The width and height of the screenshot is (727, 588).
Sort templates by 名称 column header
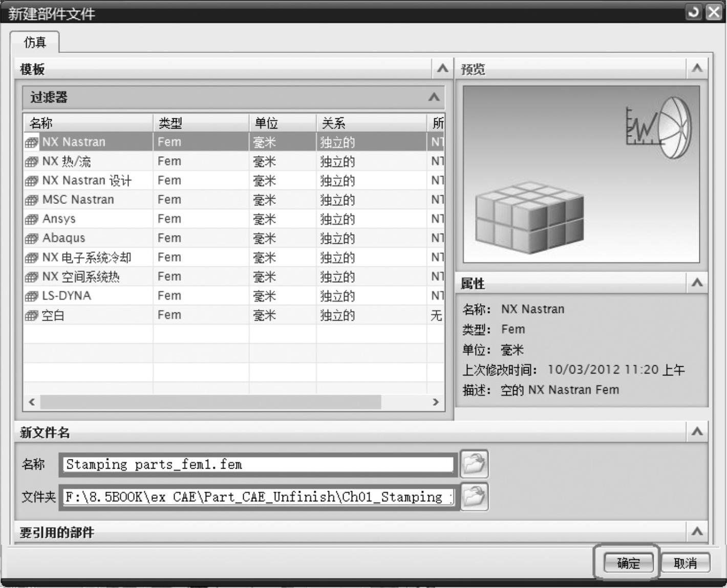(88, 123)
